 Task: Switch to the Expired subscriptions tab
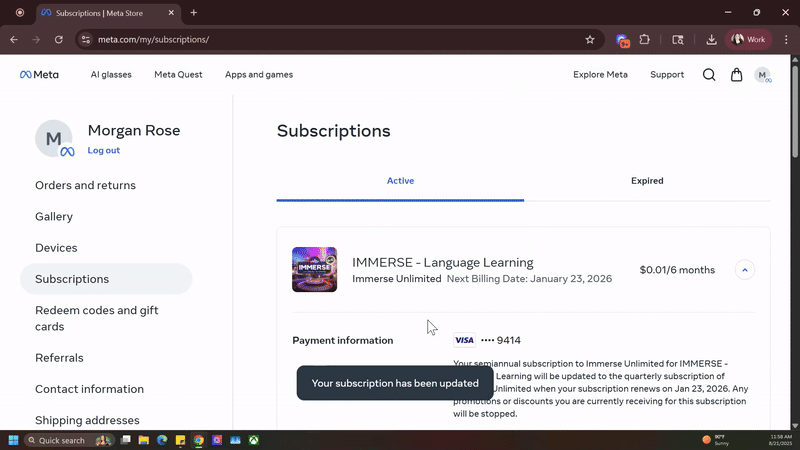click(647, 181)
